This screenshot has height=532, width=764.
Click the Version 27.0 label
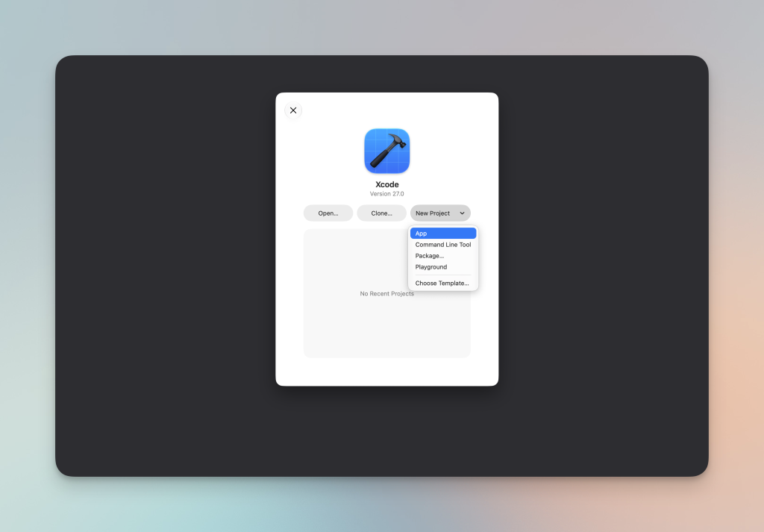click(x=387, y=194)
